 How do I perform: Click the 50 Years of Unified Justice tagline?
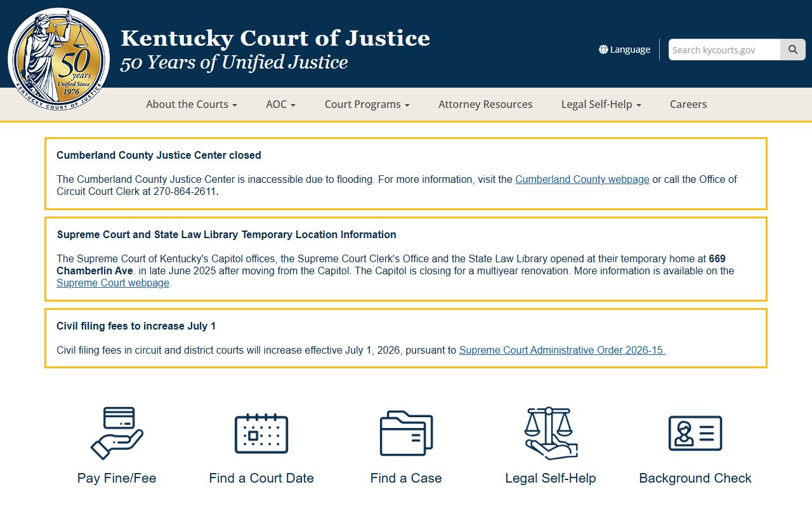point(234,62)
